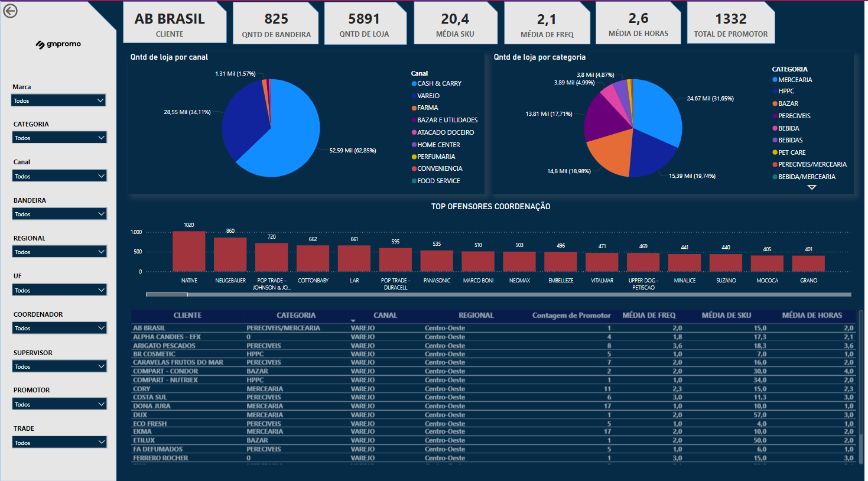This screenshot has width=868, height=481.
Task: Click the MÉDIA DE FREQ card
Action: point(547,24)
